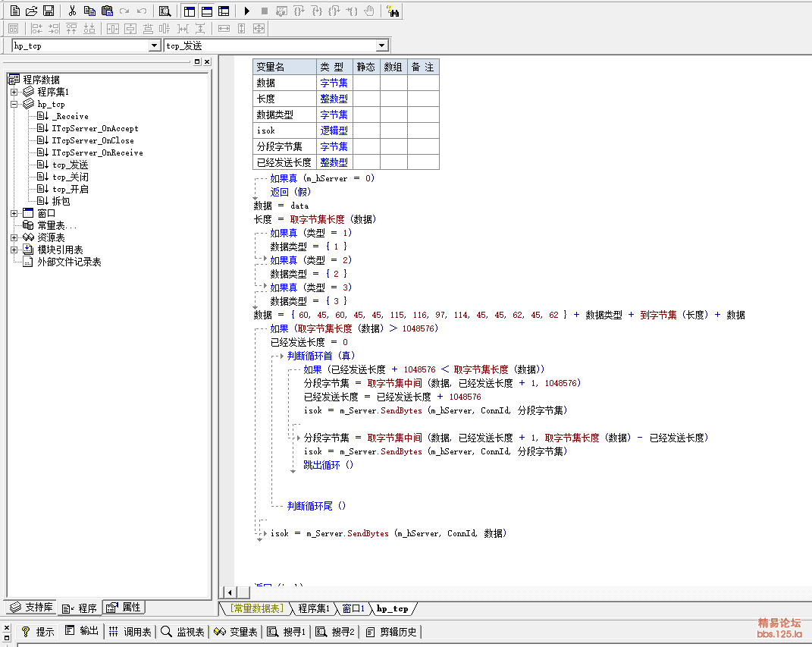Click the New file toolbar icon
This screenshot has height=647, width=812.
14,11
